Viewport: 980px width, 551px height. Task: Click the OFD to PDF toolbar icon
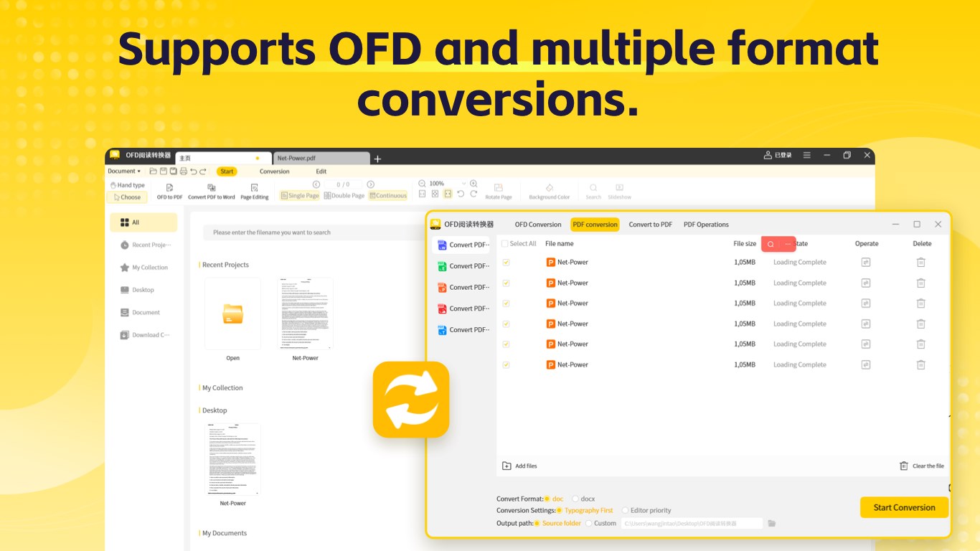pyautogui.click(x=170, y=191)
